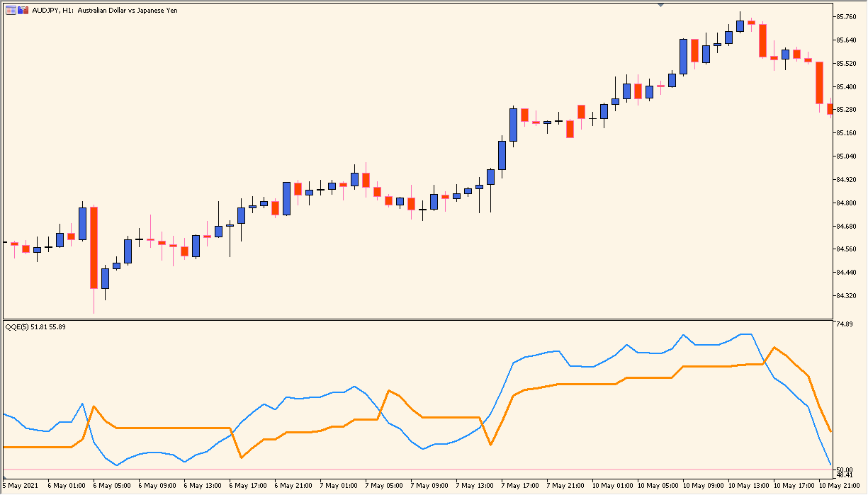
Task: Click the 10 May 17:00 time label
Action: click(x=795, y=486)
